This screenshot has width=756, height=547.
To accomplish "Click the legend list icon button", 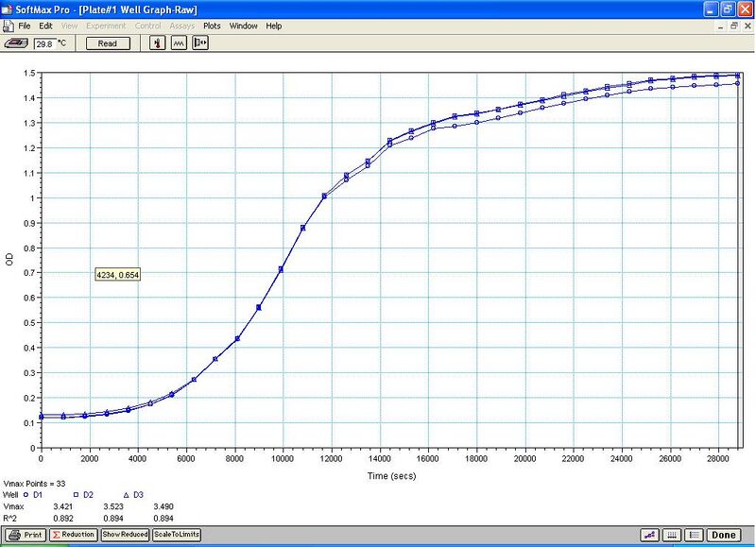I will [x=693, y=535].
